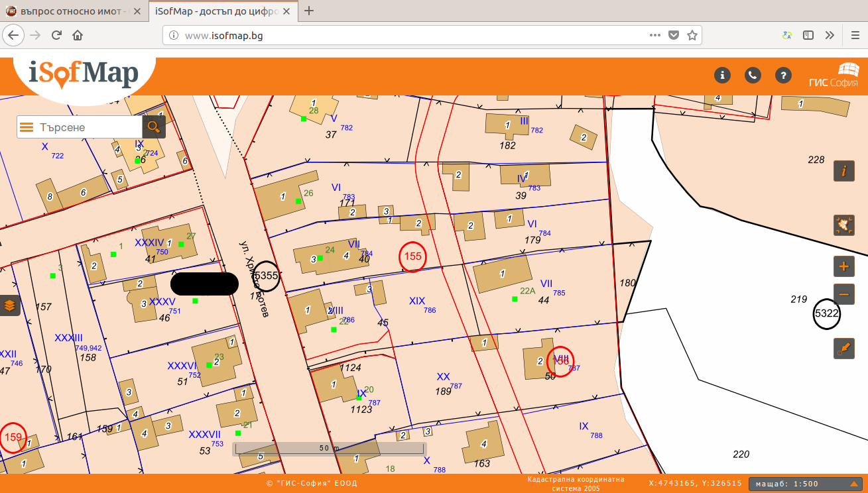868x493 pixels.
Task: Click the Търсене search input field
Action: [x=86, y=127]
